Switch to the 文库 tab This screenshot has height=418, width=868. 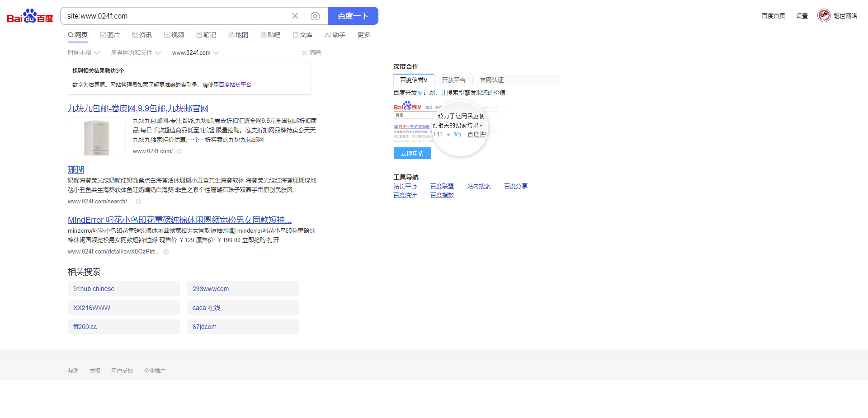tap(302, 35)
